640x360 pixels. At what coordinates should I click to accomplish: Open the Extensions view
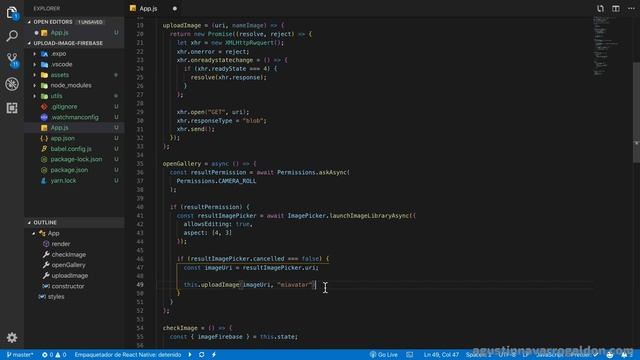pos(12,108)
